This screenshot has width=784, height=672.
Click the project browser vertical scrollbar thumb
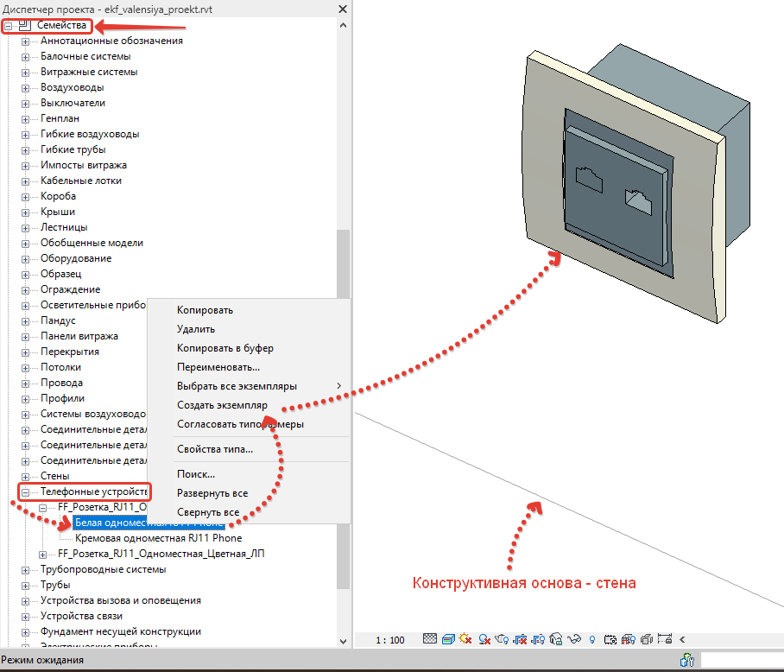click(x=344, y=259)
